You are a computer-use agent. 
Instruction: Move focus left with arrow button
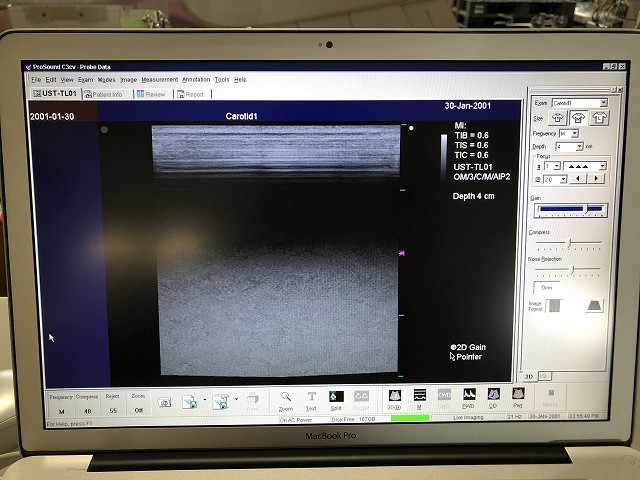(x=578, y=178)
